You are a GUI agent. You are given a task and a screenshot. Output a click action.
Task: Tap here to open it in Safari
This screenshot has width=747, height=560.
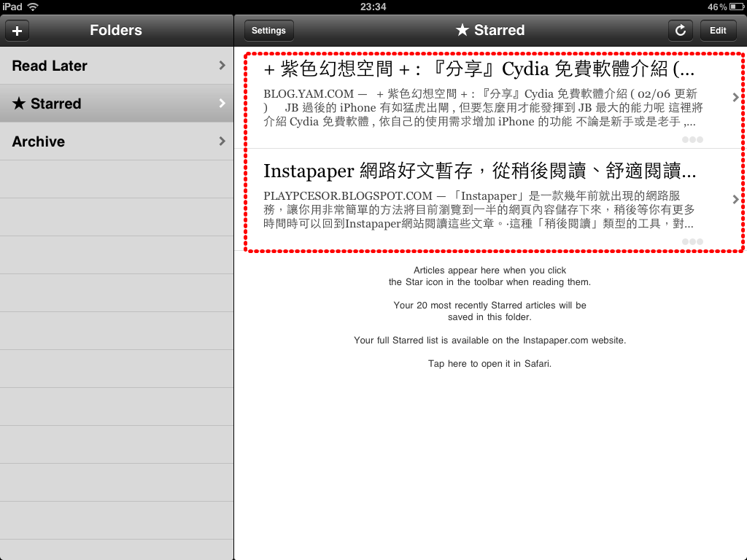489,364
